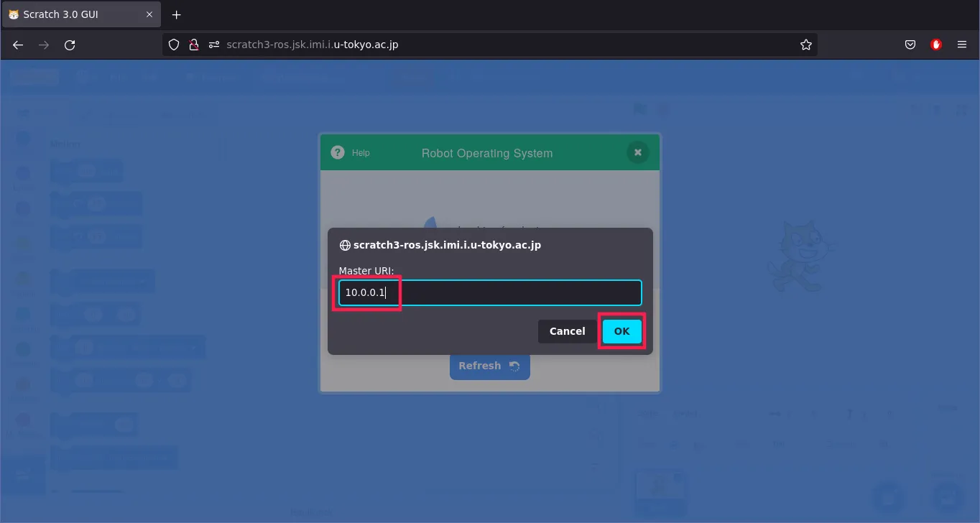
Task: Go forward in browser history
Action: [x=44, y=45]
